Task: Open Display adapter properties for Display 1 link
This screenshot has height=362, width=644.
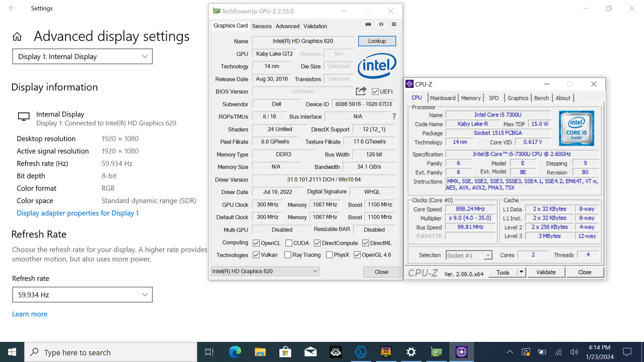Action: pos(78,213)
